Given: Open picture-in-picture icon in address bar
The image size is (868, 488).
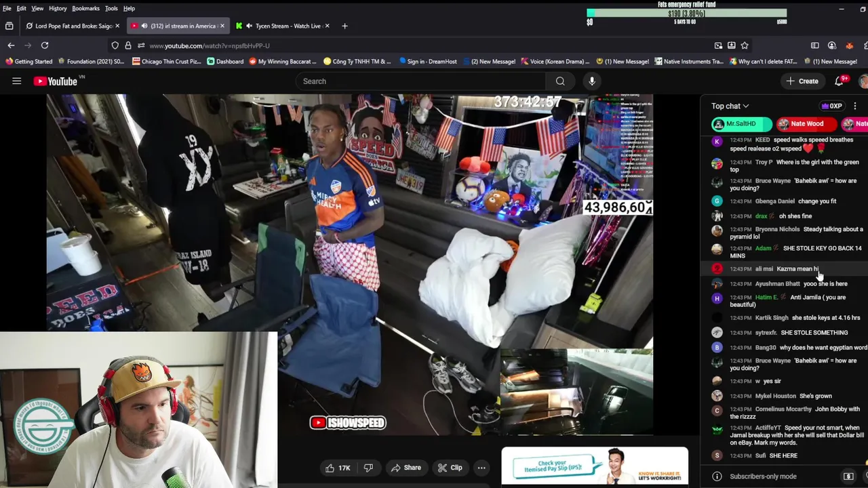Looking at the screenshot, I should [718, 45].
